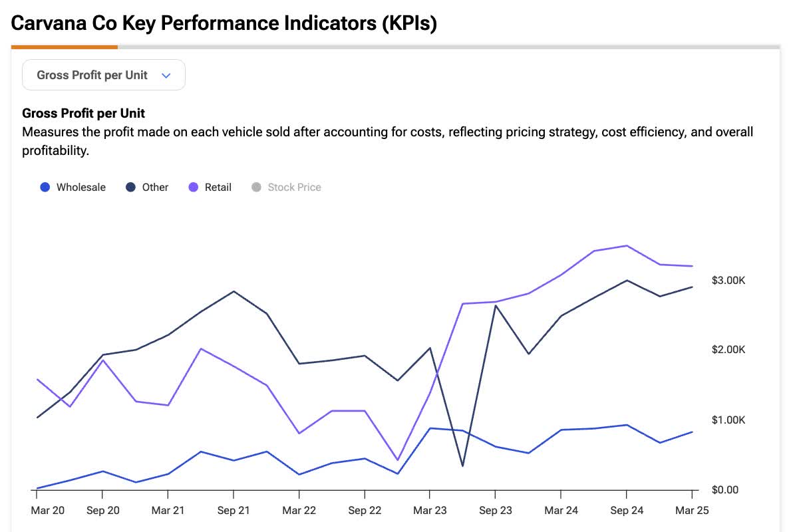Click the dropdown chevron arrow icon

(x=166, y=75)
